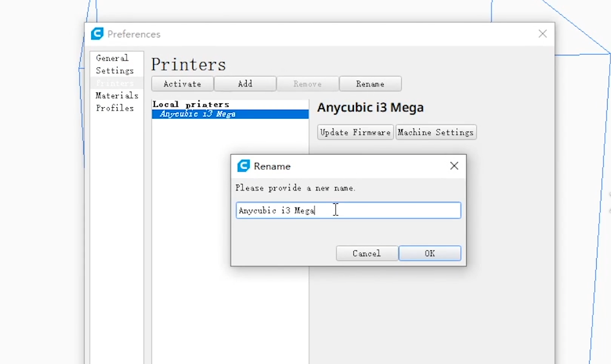
Task: Select Anycubic i3 Mega in printer list
Action: [x=231, y=114]
